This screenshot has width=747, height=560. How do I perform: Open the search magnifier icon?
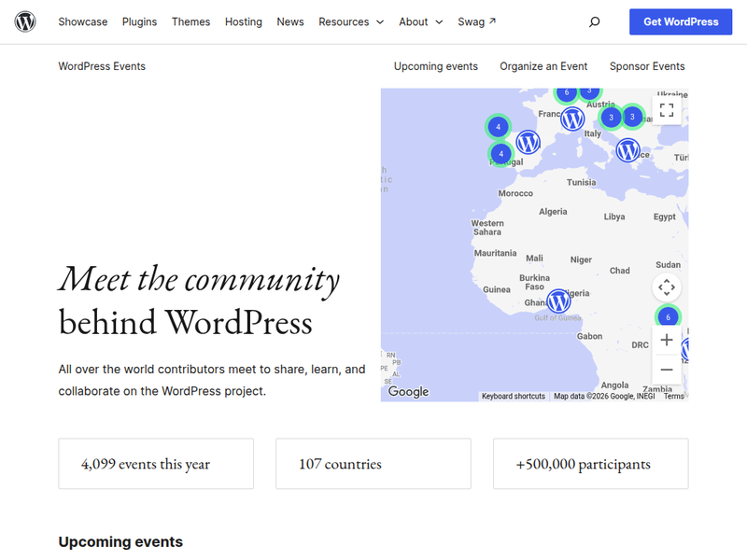pyautogui.click(x=594, y=21)
